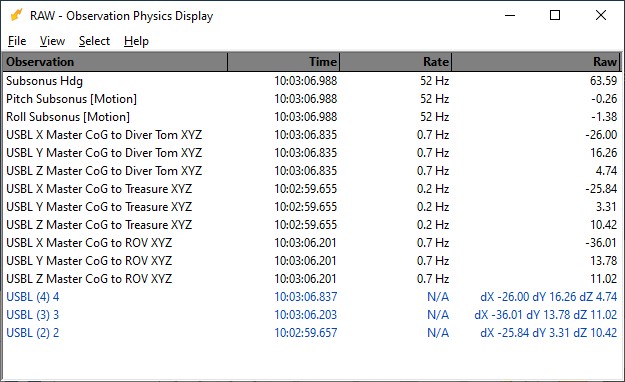Select USBL Y Master CoG to ROV XYZ
This screenshot has height=382, width=625.
point(312,261)
